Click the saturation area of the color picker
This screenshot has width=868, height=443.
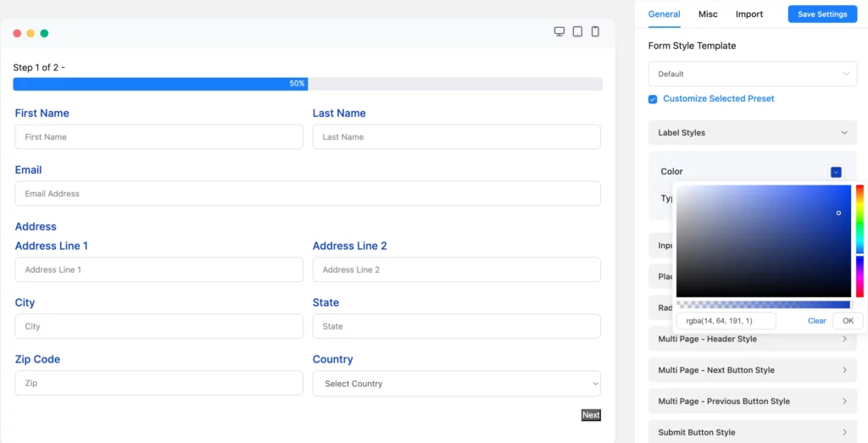coord(764,241)
